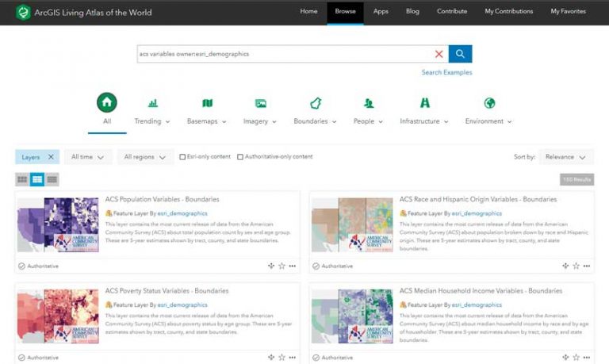Screen dimensions: 609x364
Task: Click the Trending chart icon
Action: pyautogui.click(x=152, y=103)
